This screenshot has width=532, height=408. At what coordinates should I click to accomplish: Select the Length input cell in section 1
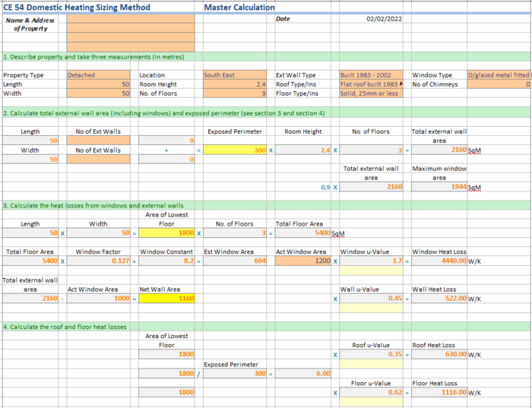[98, 84]
